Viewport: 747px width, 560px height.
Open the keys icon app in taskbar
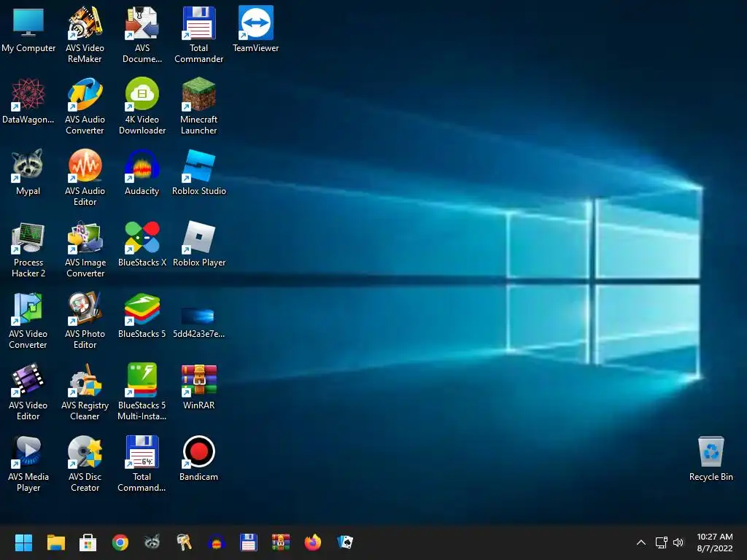click(184, 542)
